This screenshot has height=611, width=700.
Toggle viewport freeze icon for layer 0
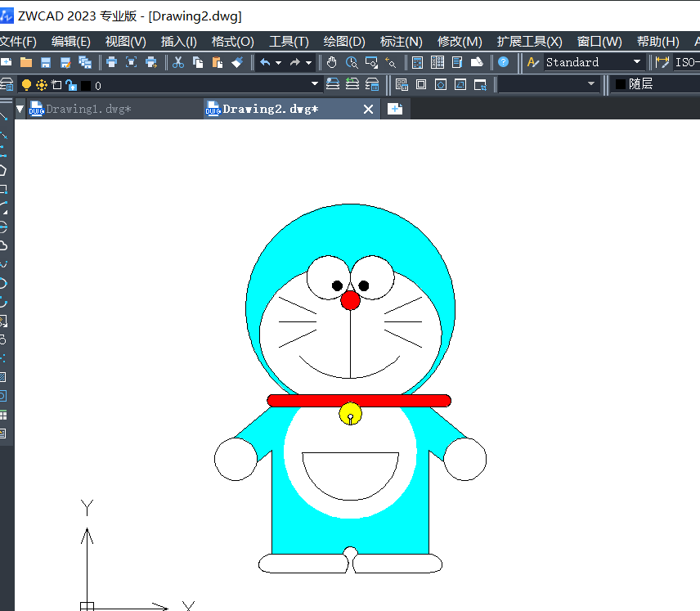pos(56,85)
